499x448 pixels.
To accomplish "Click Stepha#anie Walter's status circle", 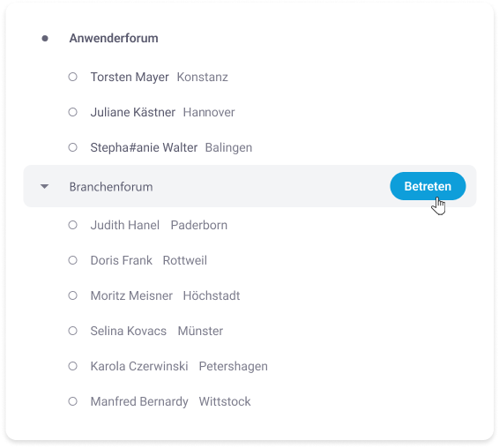I will [x=73, y=147].
